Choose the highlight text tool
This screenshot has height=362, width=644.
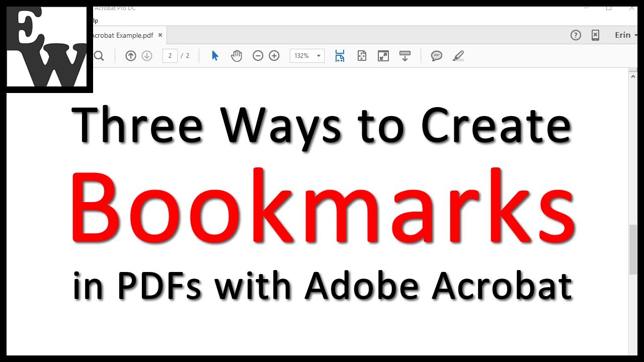coord(458,56)
